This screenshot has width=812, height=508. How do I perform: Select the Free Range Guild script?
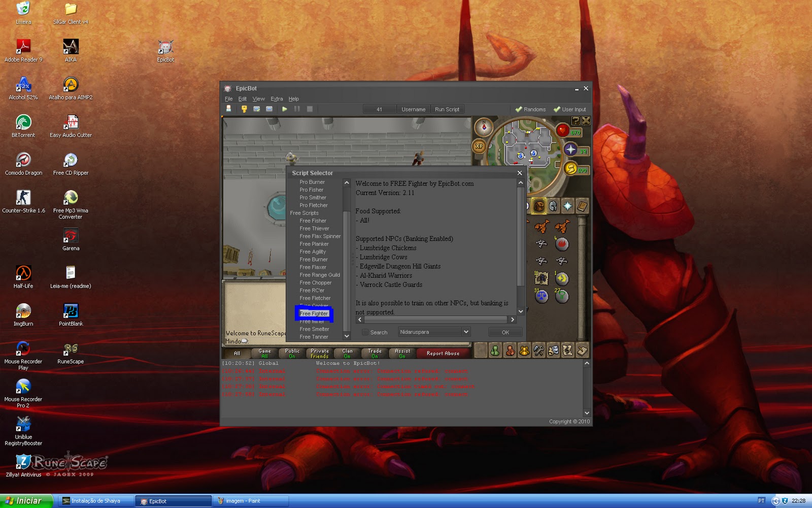coord(320,275)
